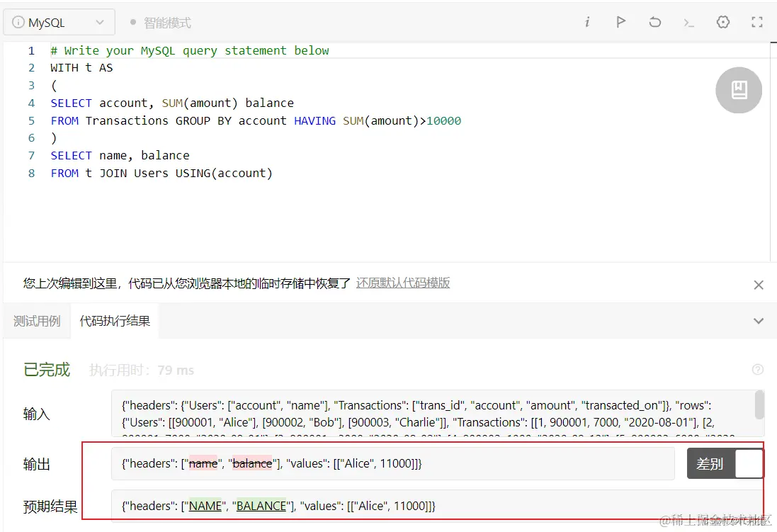Toggle the 智能模式 smart mode indicator
This screenshot has width=777, height=532.
point(161,23)
